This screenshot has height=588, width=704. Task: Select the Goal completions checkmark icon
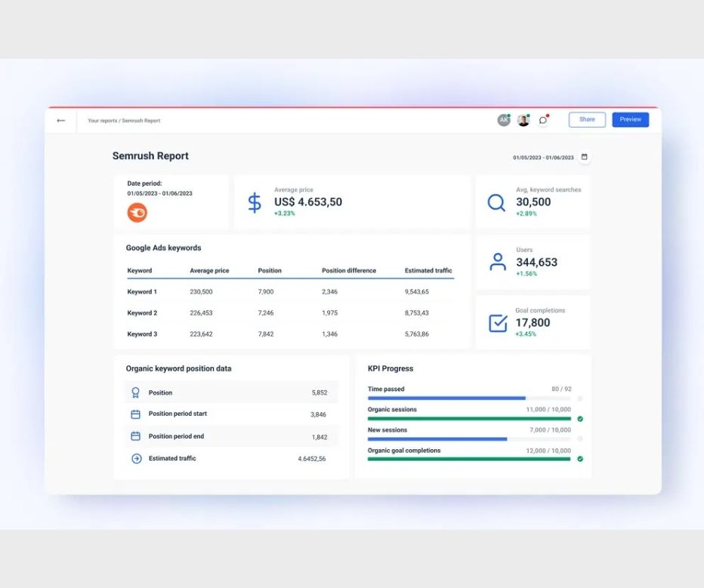[x=497, y=322]
